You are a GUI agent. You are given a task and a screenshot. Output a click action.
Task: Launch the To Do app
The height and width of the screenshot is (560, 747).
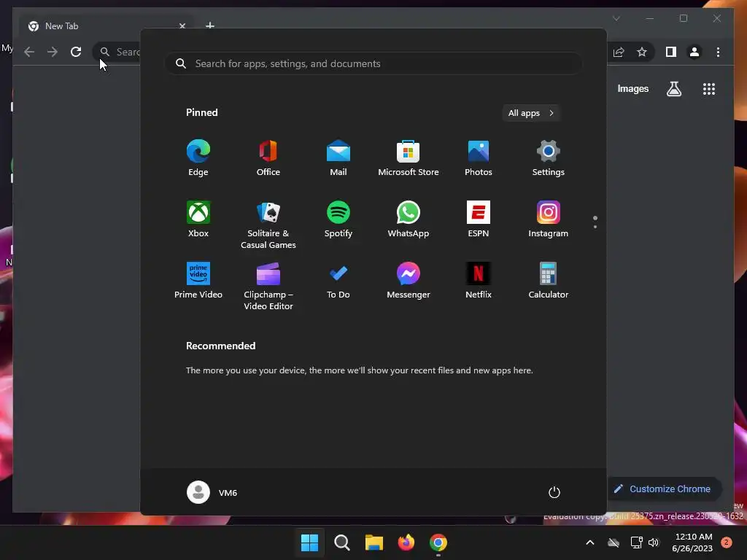click(338, 281)
